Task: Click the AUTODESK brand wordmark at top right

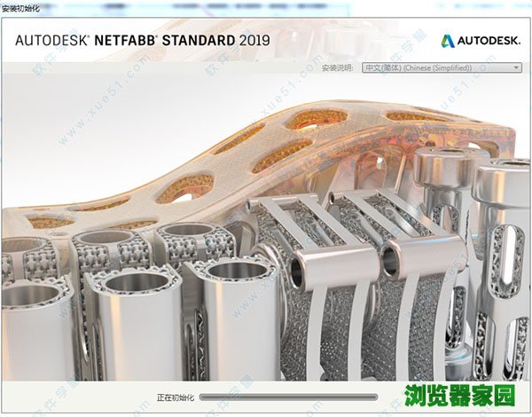Action: click(489, 41)
